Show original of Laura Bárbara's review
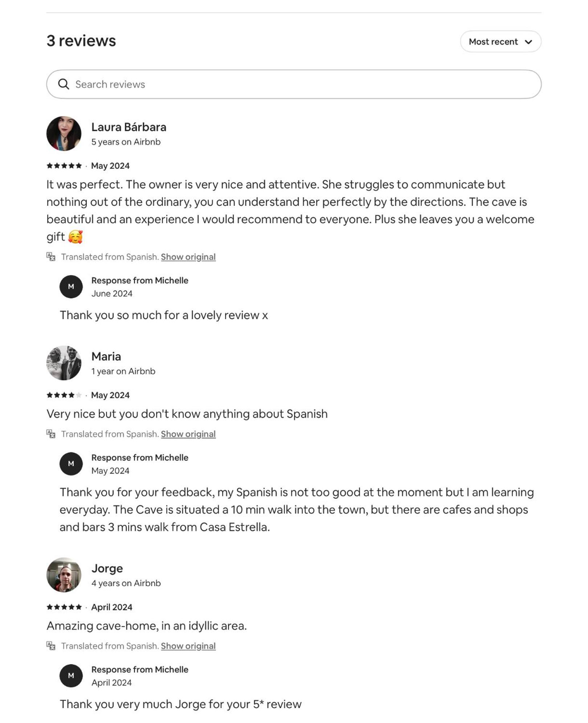 coord(188,257)
